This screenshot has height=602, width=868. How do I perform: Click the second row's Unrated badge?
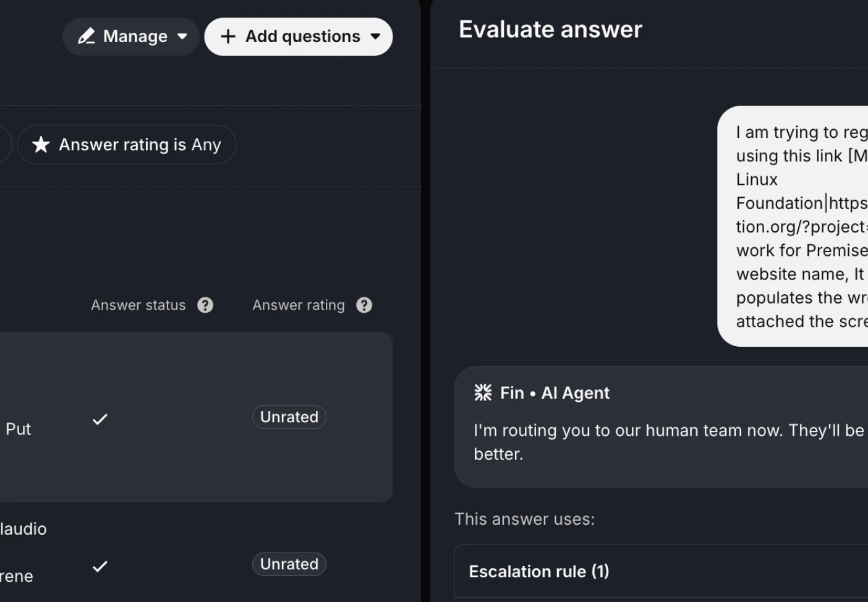coord(289,564)
